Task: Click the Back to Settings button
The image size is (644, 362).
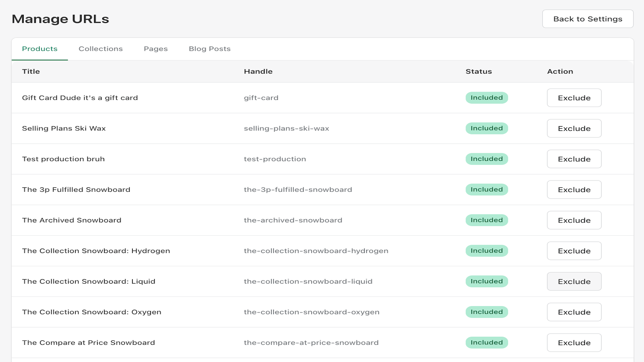Action: tap(588, 19)
